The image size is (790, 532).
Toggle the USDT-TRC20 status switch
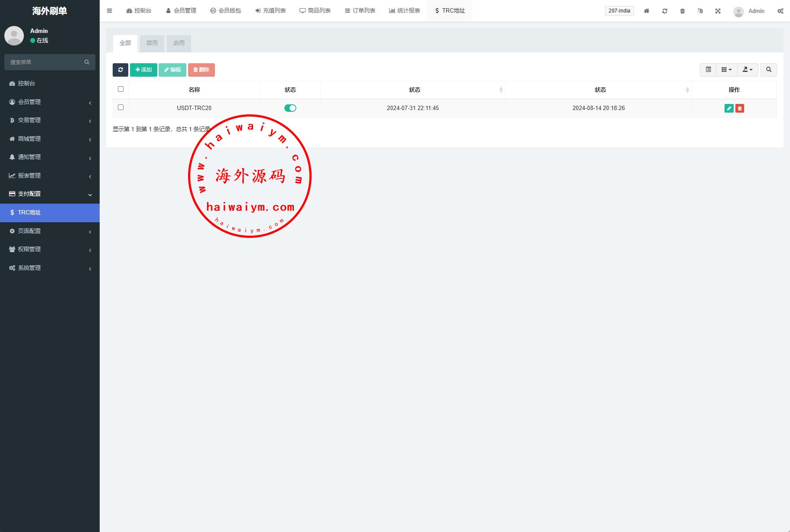(290, 108)
